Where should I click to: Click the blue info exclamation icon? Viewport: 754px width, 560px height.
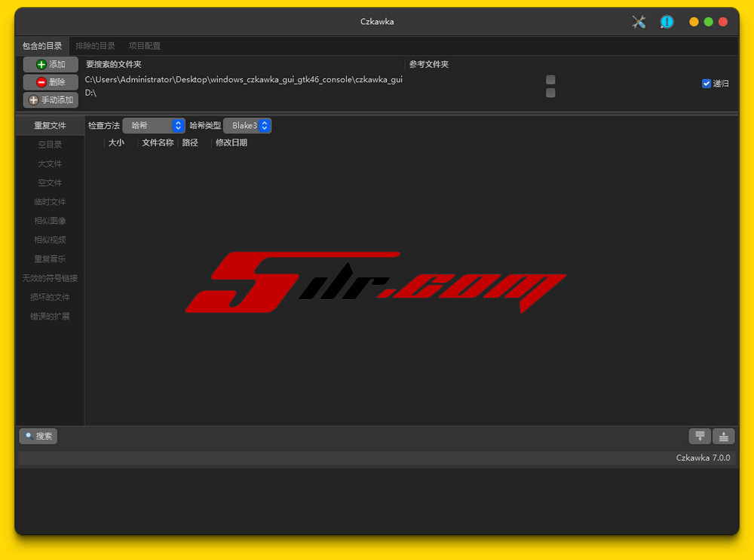667,22
